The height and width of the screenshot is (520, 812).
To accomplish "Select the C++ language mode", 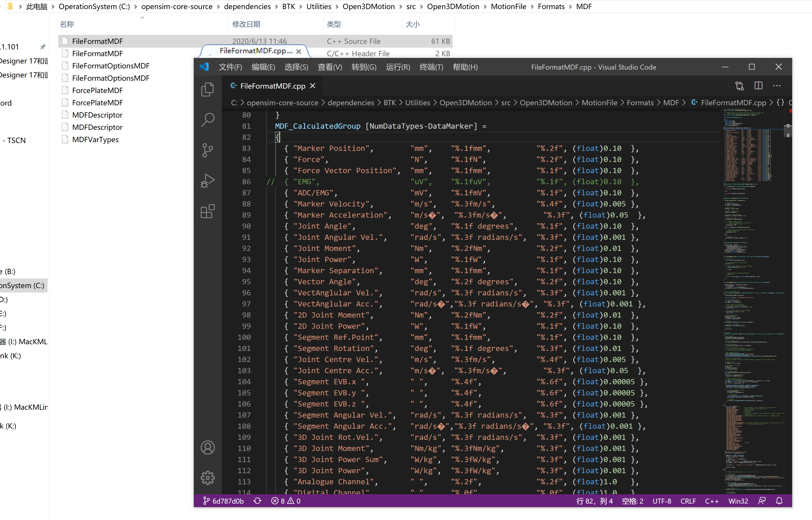I will [x=712, y=501].
